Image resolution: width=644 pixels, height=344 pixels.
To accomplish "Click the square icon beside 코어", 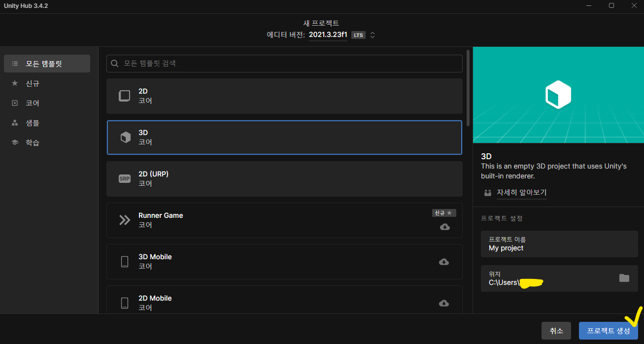I will pos(15,103).
